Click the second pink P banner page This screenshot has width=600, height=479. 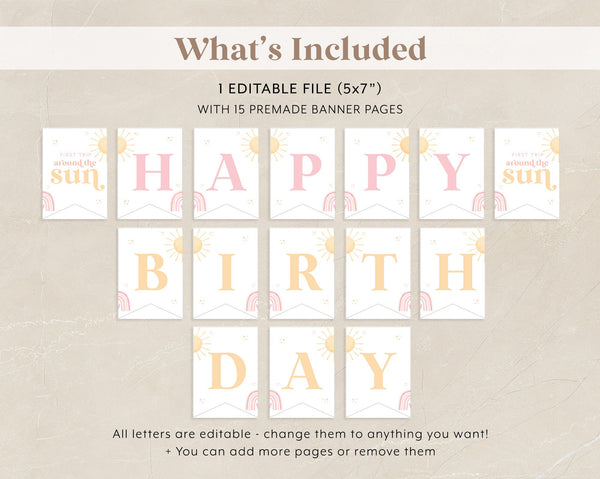click(x=377, y=173)
